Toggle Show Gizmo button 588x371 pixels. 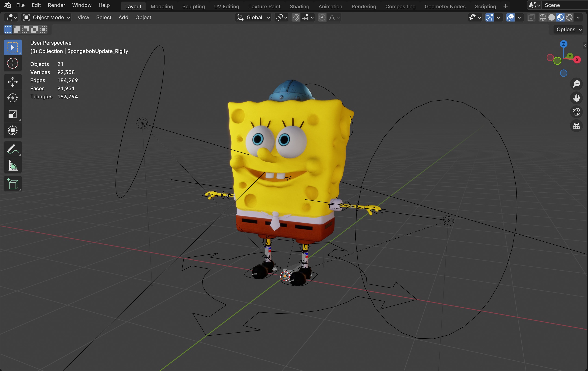pyautogui.click(x=489, y=17)
